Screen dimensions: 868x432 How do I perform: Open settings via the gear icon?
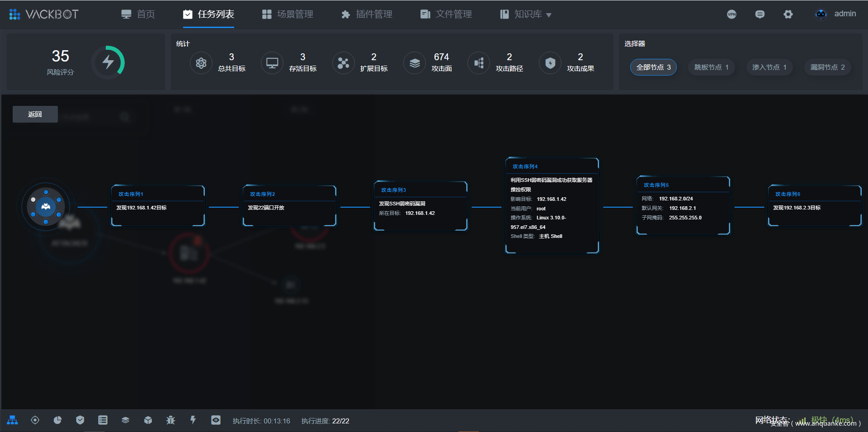click(x=788, y=14)
